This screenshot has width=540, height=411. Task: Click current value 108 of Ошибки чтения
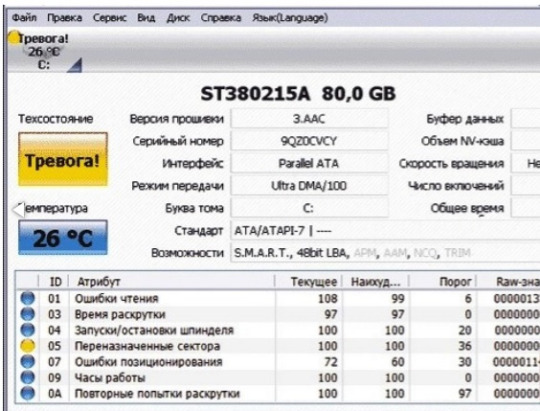(328, 298)
